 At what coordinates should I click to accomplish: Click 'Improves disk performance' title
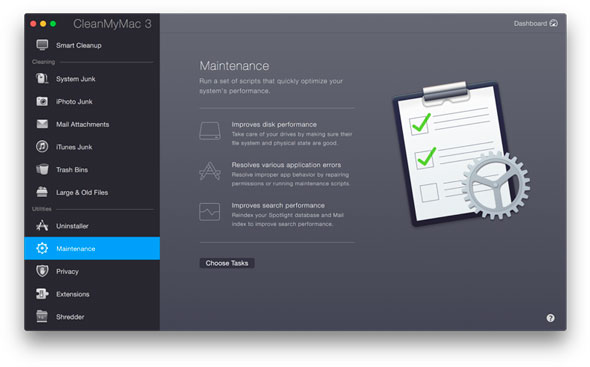click(x=274, y=124)
